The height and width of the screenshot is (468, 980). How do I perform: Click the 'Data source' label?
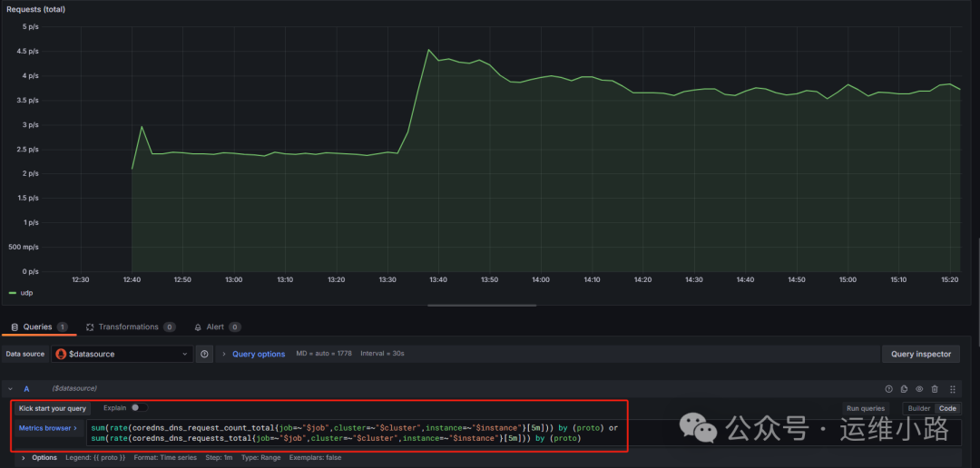[25, 354]
